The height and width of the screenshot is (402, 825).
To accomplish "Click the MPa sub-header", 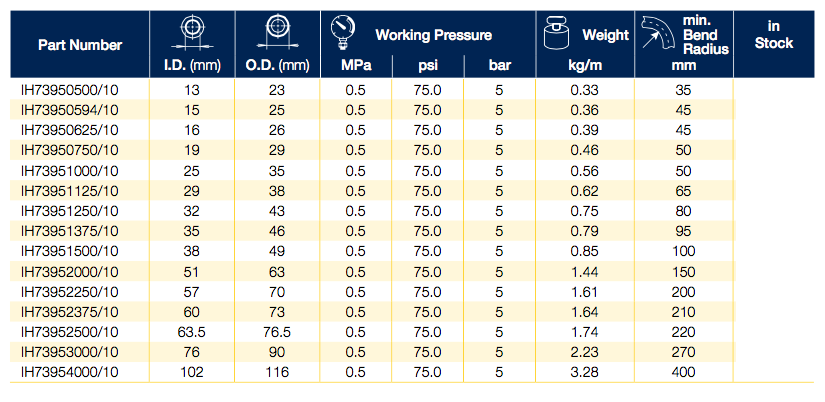I will click(x=354, y=67).
